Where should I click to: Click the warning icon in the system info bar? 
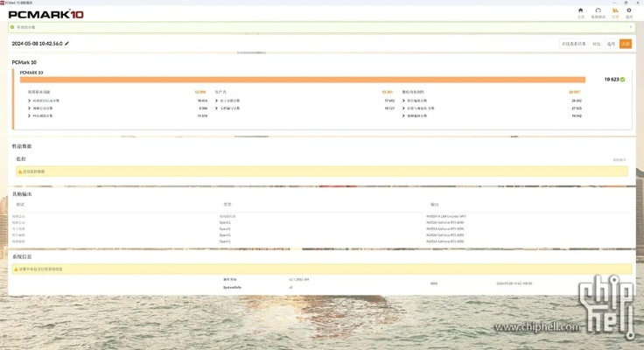[x=16, y=269]
